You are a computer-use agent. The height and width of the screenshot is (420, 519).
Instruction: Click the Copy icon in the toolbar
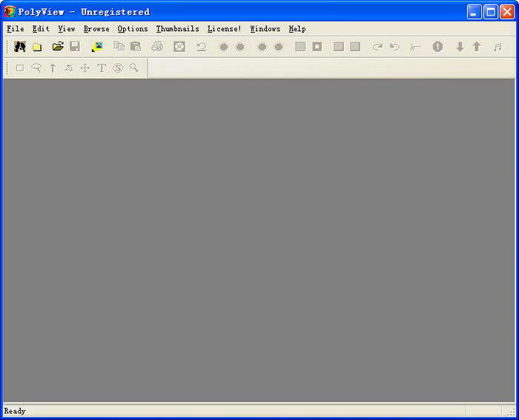coord(119,46)
